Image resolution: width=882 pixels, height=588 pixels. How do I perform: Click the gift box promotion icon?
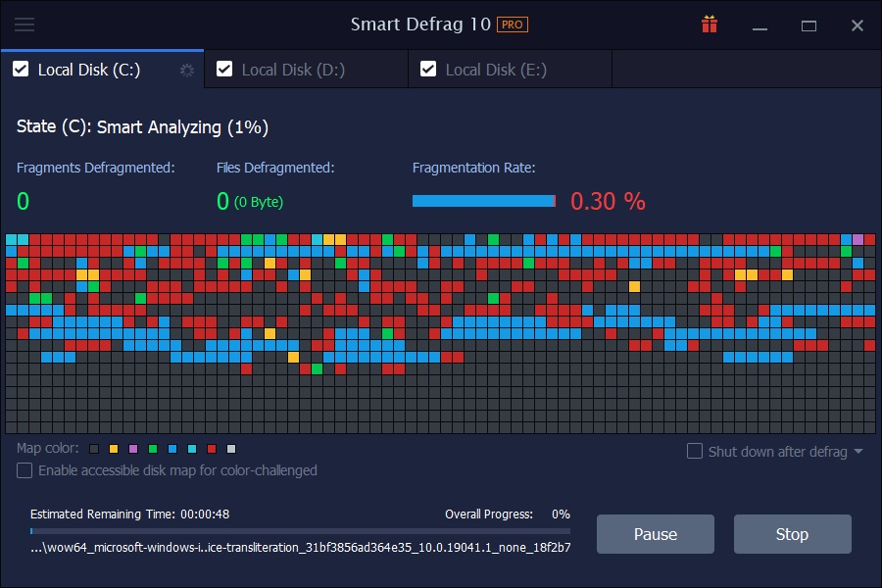[710, 24]
